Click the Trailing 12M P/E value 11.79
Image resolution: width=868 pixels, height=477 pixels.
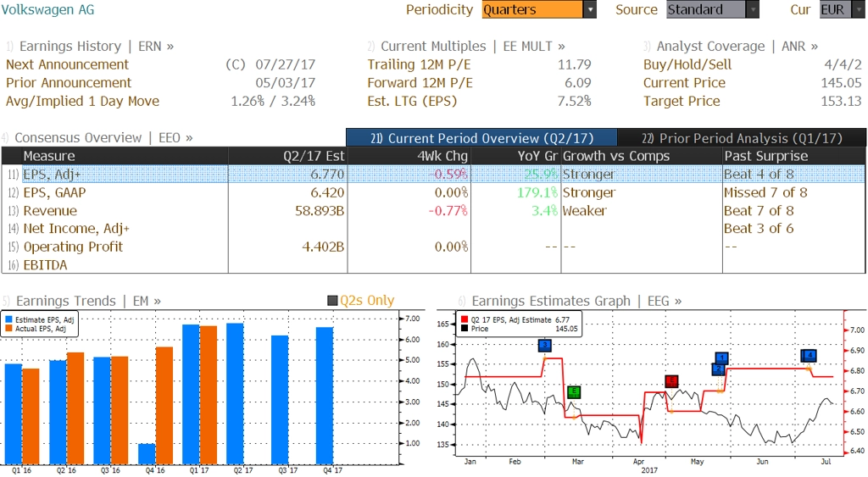click(574, 64)
